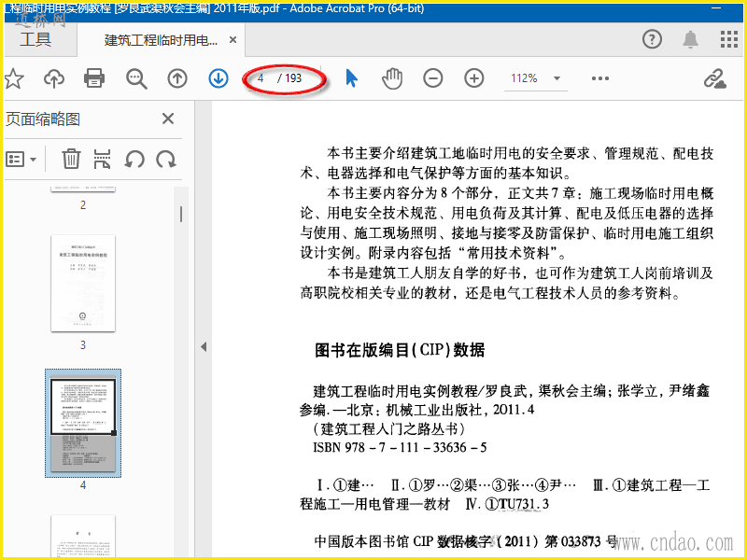Add a bookmark with the star icon

coord(14,78)
